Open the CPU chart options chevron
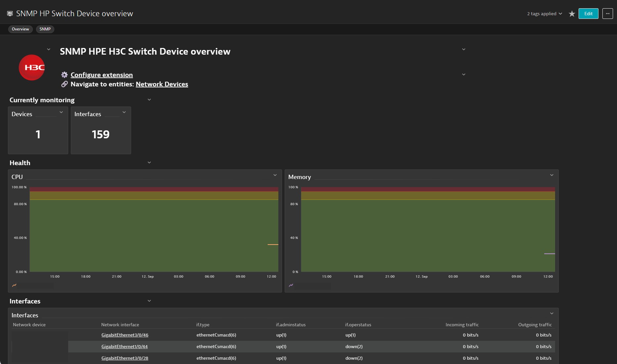 [275, 175]
